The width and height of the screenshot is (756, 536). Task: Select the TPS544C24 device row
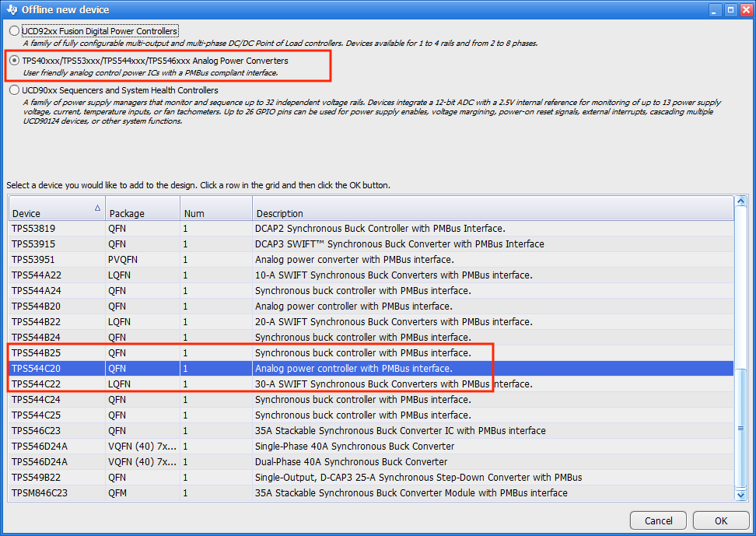371,399
